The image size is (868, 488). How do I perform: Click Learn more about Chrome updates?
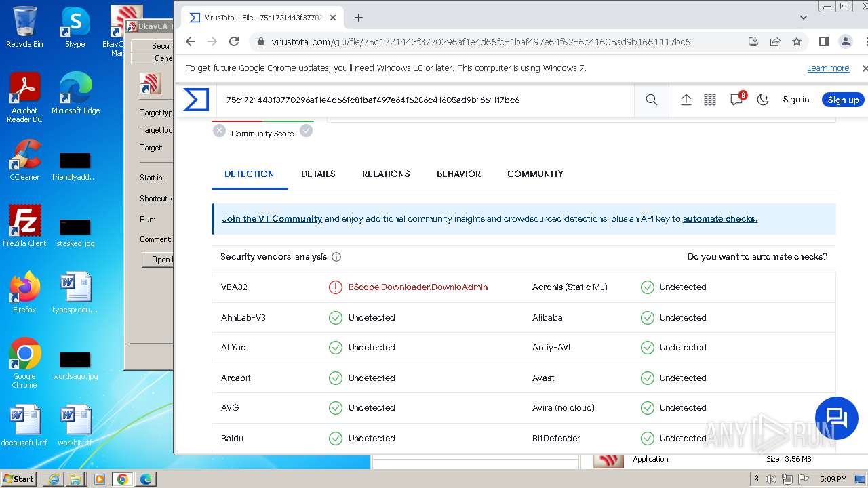[828, 68]
